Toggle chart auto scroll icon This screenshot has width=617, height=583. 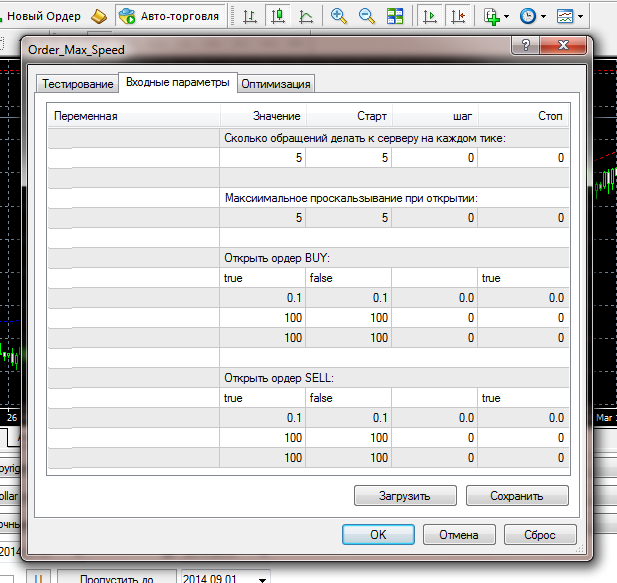tap(429, 16)
